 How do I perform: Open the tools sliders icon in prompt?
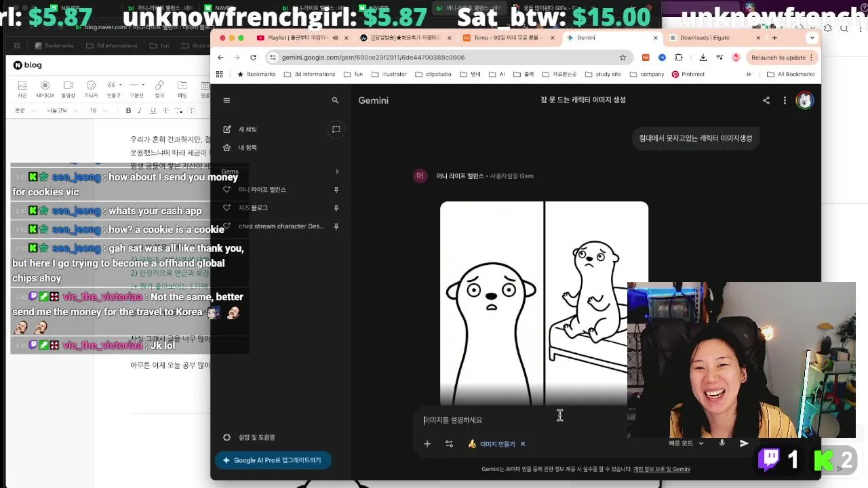coord(449,444)
